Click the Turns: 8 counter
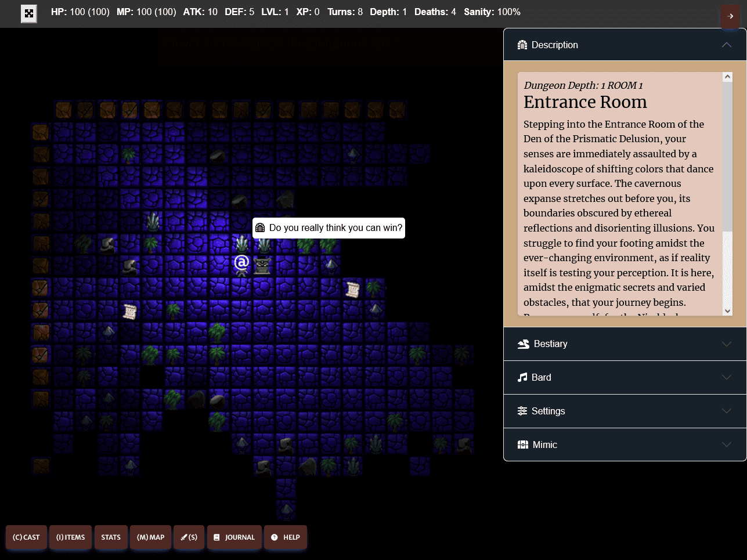 pos(345,12)
